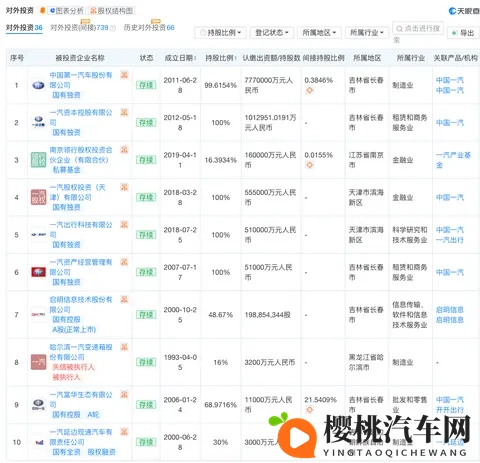The width and height of the screenshot is (480, 463).
Task: Open logo of 一汽资产经营管理有限公司
Action: (38, 272)
